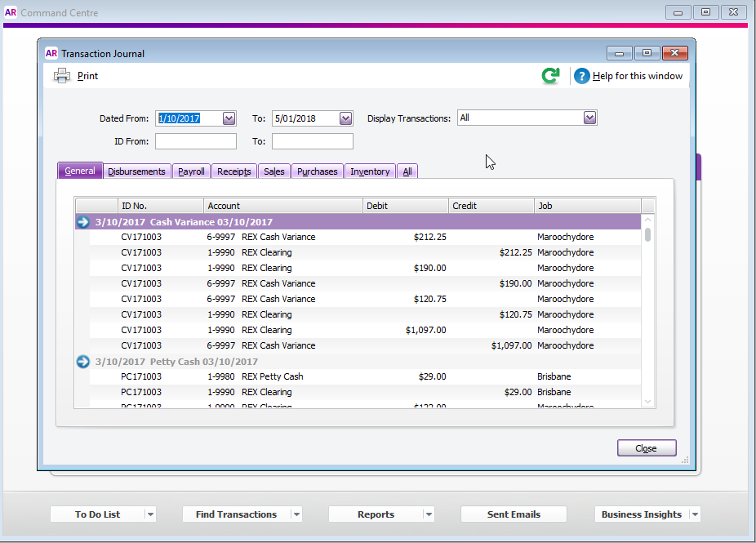Select the 3/10/2017 Petty Cash header row
756x543 pixels.
[x=358, y=361]
